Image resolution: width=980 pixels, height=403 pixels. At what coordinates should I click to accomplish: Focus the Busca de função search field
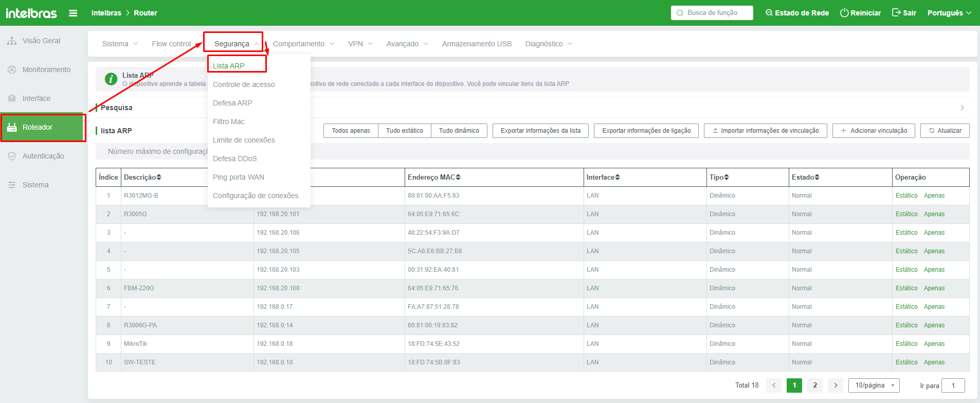click(712, 13)
